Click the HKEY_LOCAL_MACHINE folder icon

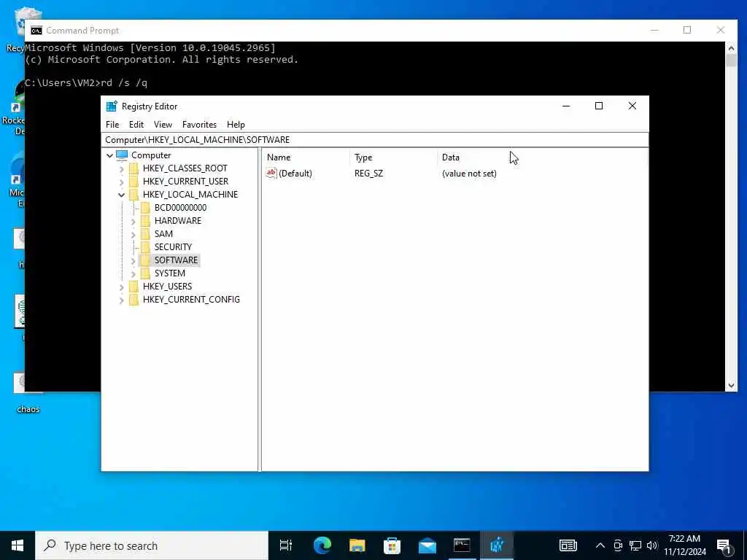tap(134, 194)
